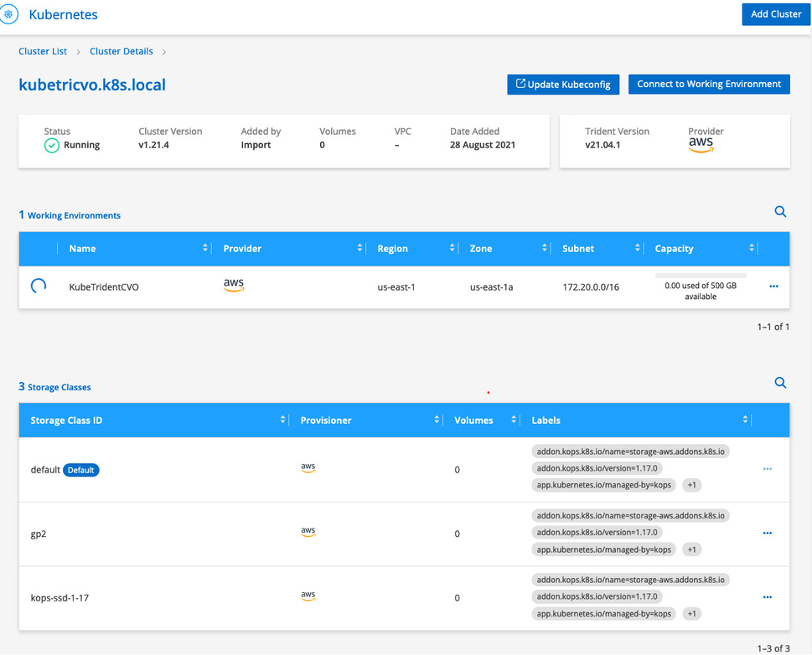Open the Cluster Details breadcrumb
The width and height of the screenshot is (812, 655).
tap(121, 51)
